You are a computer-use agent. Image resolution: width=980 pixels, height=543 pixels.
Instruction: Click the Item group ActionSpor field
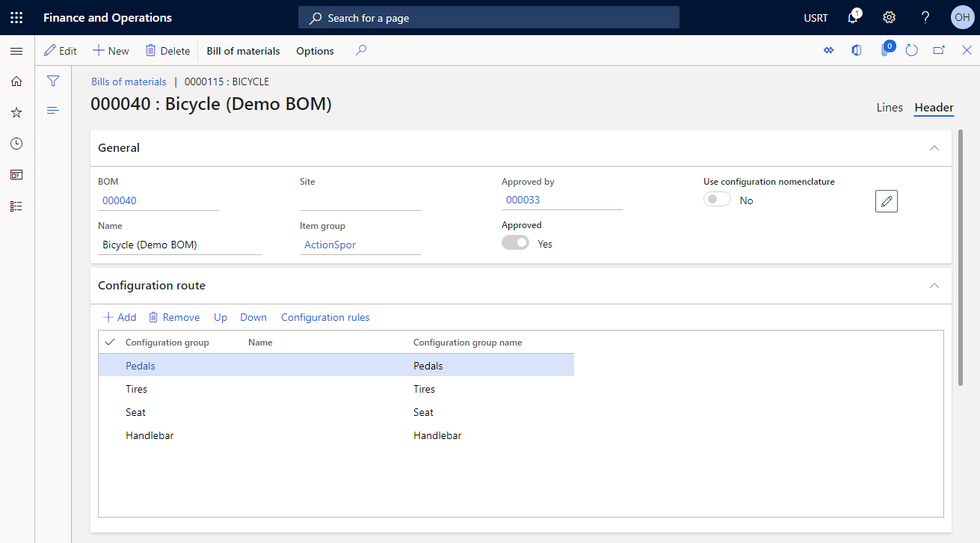360,245
